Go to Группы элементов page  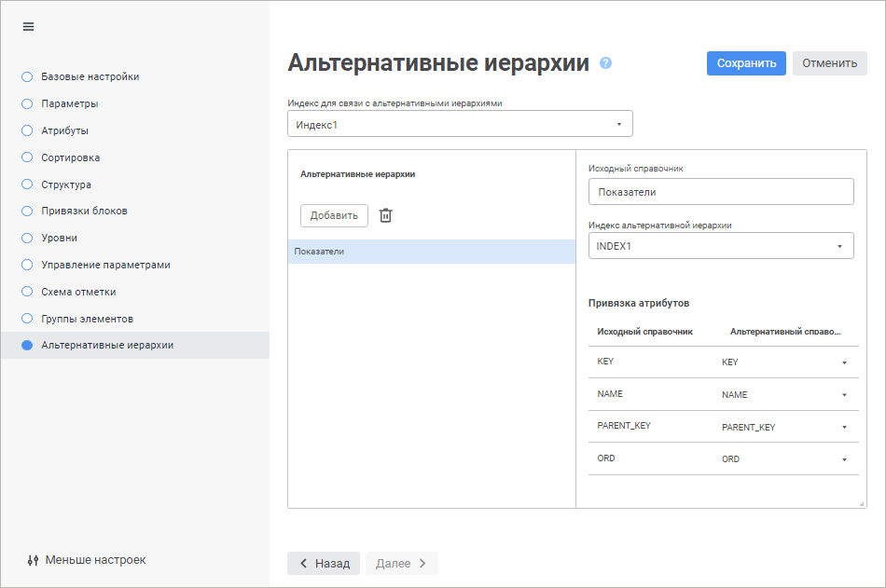click(87, 319)
